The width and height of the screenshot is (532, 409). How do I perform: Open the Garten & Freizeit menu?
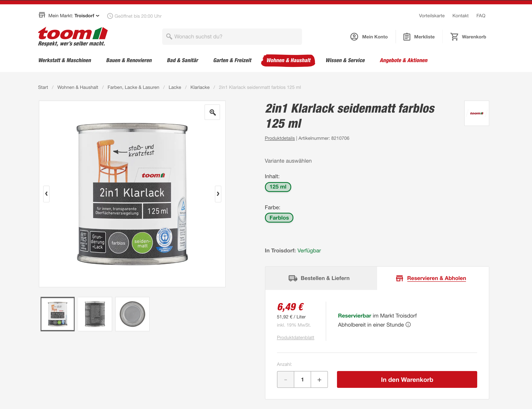pos(232,60)
